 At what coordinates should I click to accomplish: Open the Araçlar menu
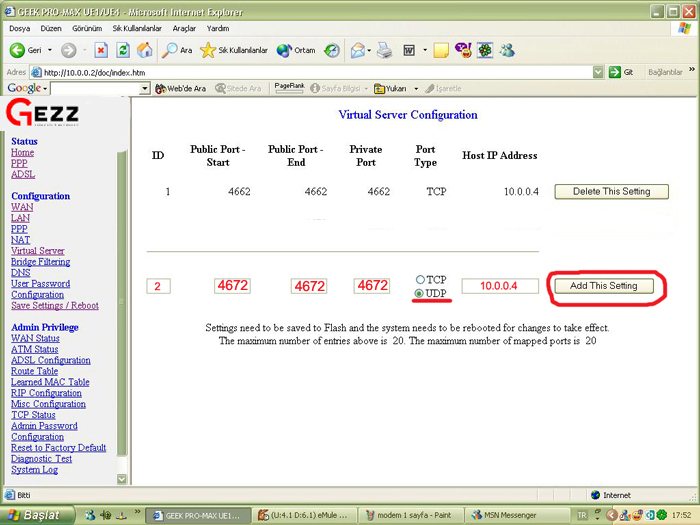pos(184,28)
